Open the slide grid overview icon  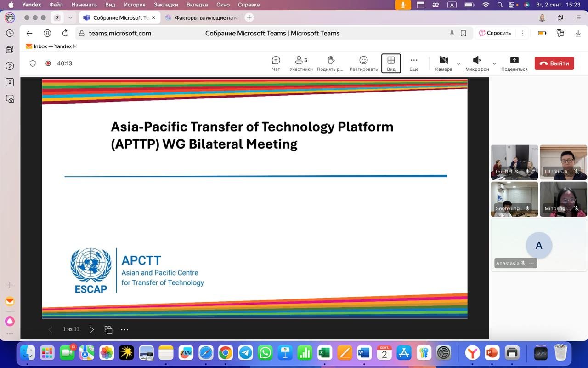(108, 330)
